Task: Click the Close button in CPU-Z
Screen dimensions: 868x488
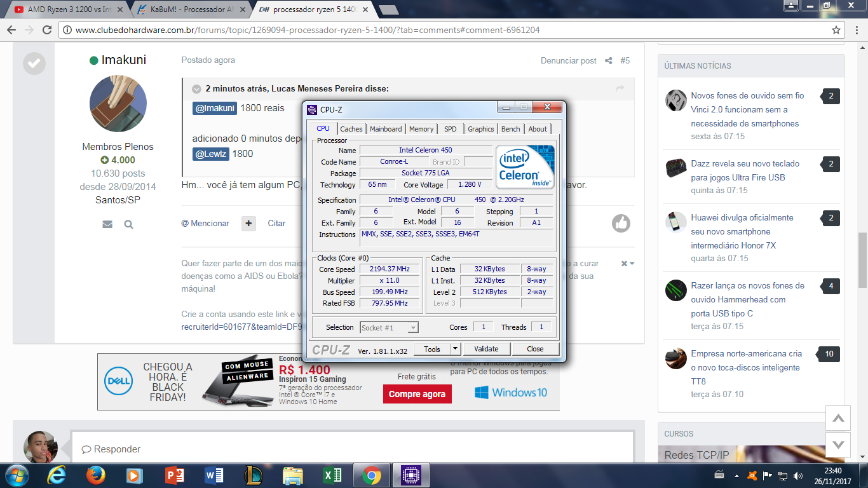Action: click(x=535, y=349)
